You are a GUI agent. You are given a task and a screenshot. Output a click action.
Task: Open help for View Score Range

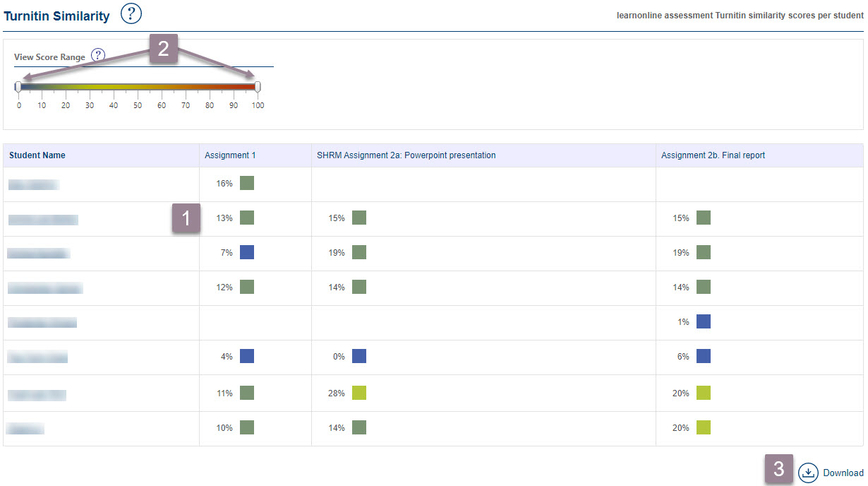(98, 54)
